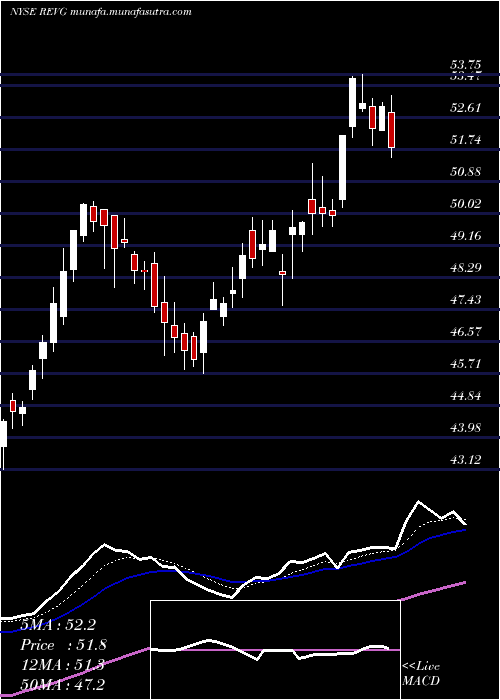500x700 pixels.
Task: Click the 44.84 price level label
Action: tap(467, 396)
